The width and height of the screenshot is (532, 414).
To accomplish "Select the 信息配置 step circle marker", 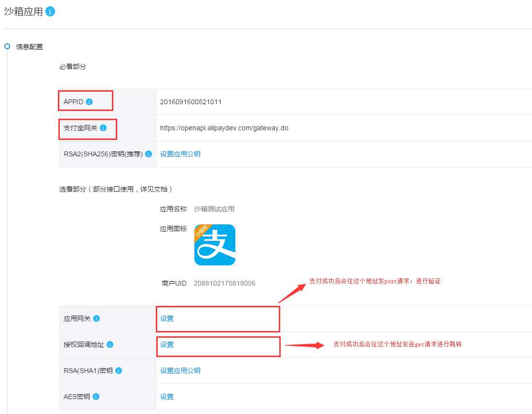I will click(7, 46).
